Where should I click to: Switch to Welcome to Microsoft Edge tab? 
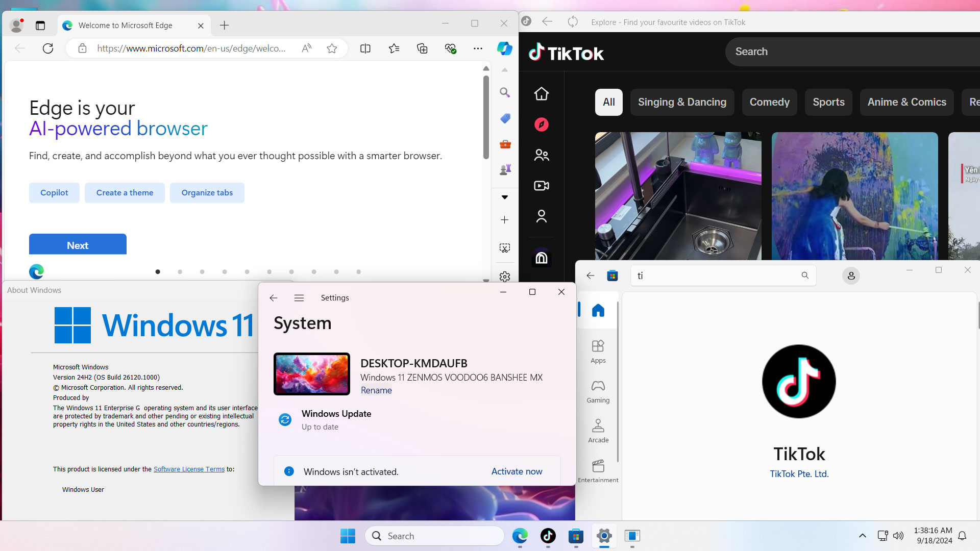(x=125, y=26)
